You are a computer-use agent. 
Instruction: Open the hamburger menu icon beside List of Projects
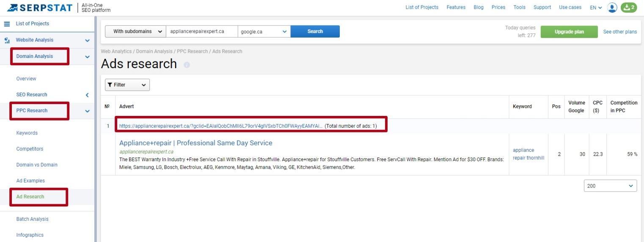7,24
